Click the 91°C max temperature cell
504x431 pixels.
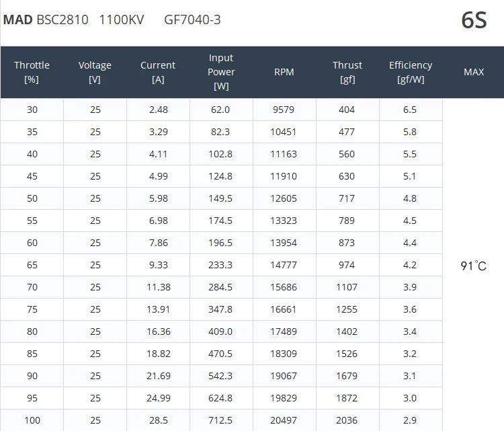point(473,266)
